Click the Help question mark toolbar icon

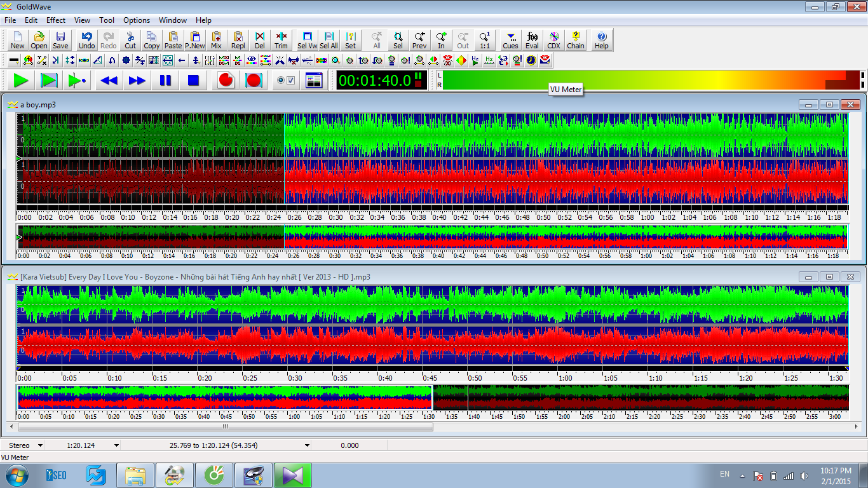point(601,40)
